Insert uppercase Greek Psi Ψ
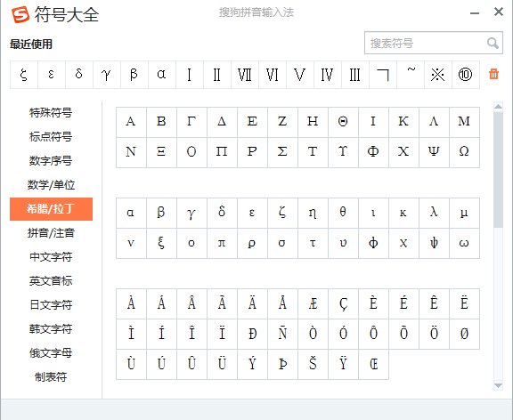 tap(434, 152)
